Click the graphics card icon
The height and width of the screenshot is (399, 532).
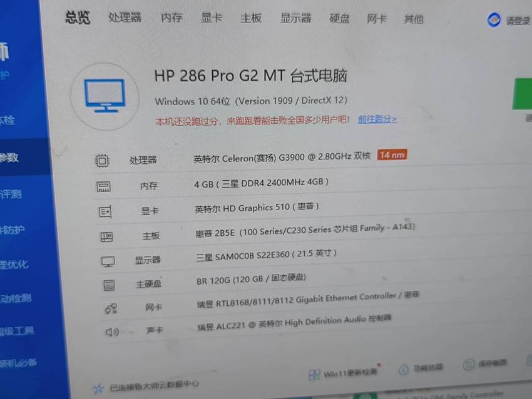pos(105,212)
